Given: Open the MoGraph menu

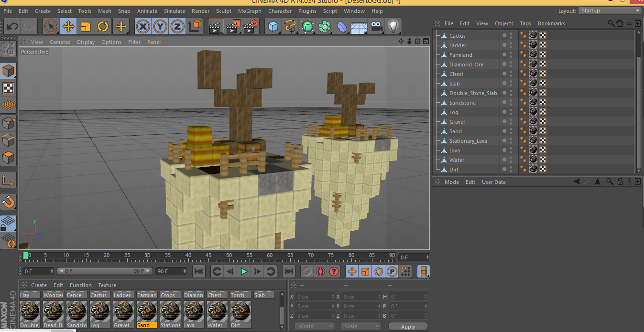Looking at the screenshot, I should pos(250,11).
